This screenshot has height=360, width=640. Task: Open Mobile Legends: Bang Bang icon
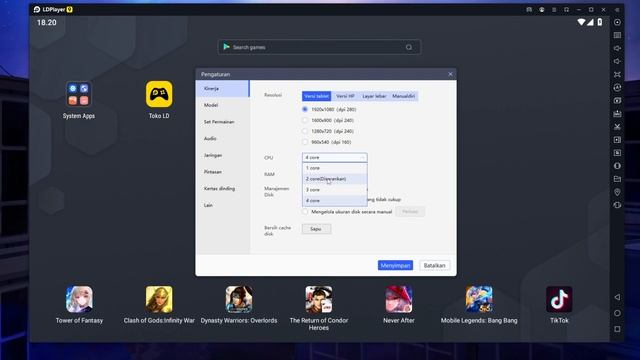click(479, 299)
